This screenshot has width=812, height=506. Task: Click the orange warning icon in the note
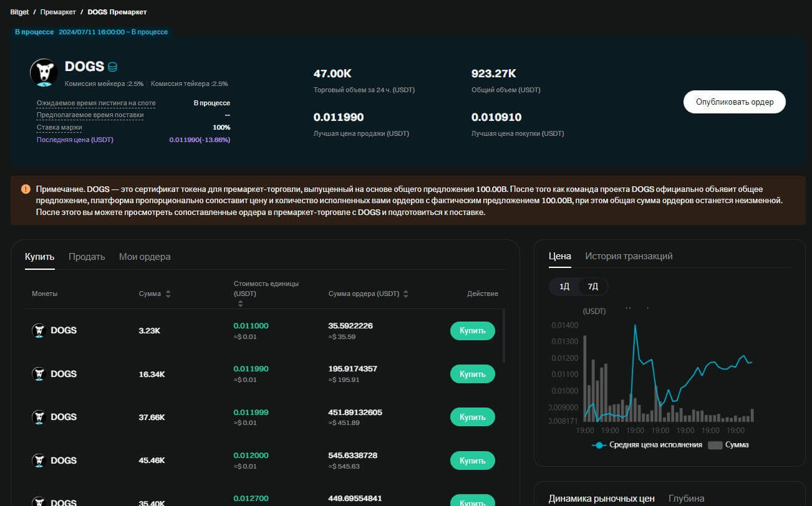[26, 189]
